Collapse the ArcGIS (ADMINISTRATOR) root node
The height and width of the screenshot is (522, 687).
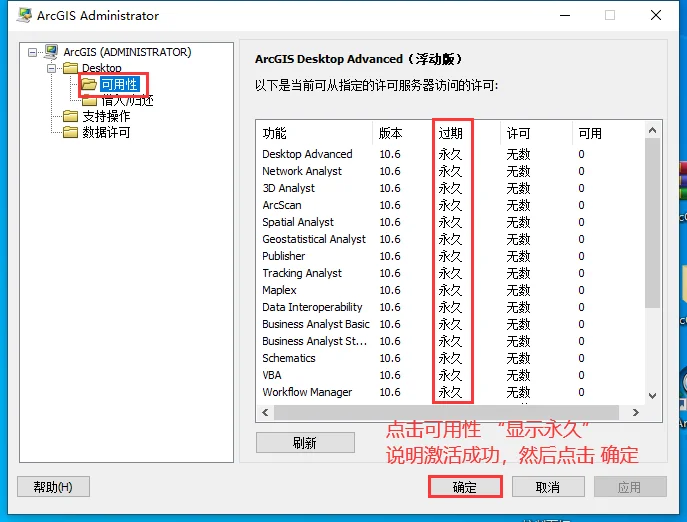[x=32, y=53]
